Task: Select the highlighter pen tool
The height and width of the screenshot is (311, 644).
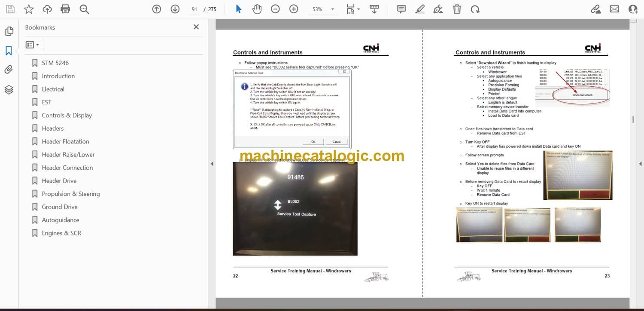Action: [420, 9]
